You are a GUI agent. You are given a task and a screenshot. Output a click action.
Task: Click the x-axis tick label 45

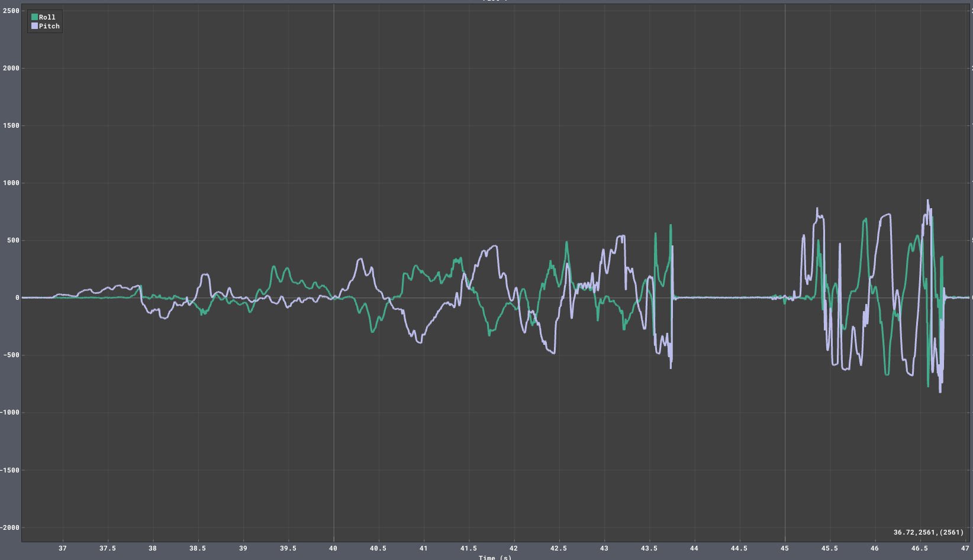(785, 548)
